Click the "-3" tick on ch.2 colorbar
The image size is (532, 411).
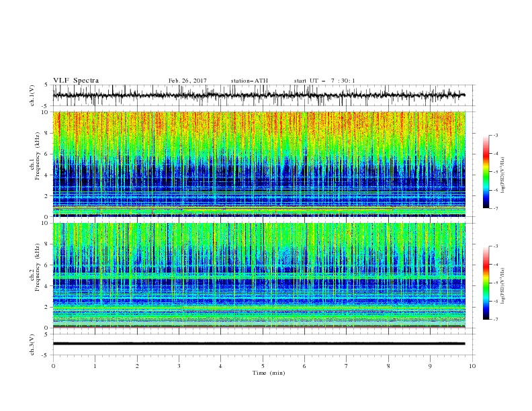(496, 246)
